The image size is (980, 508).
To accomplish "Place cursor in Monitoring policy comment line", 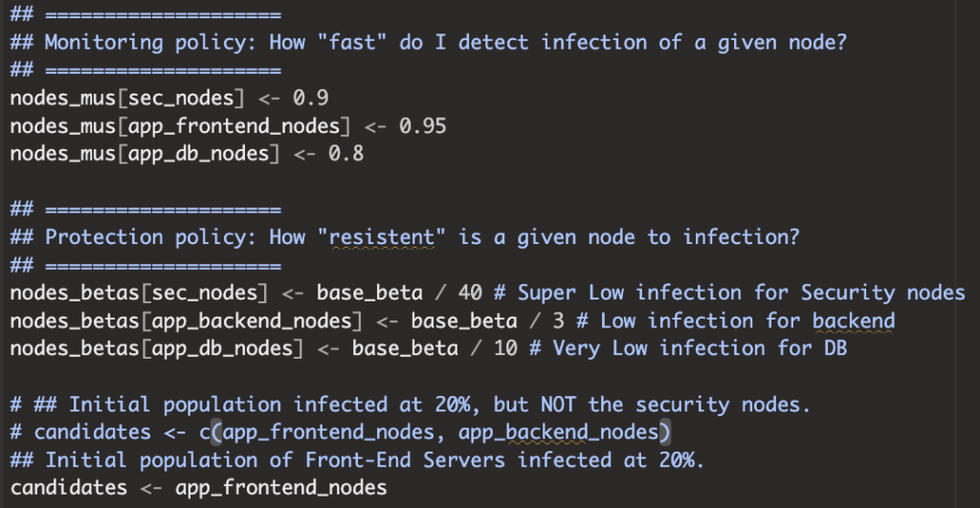I will click(x=428, y=42).
